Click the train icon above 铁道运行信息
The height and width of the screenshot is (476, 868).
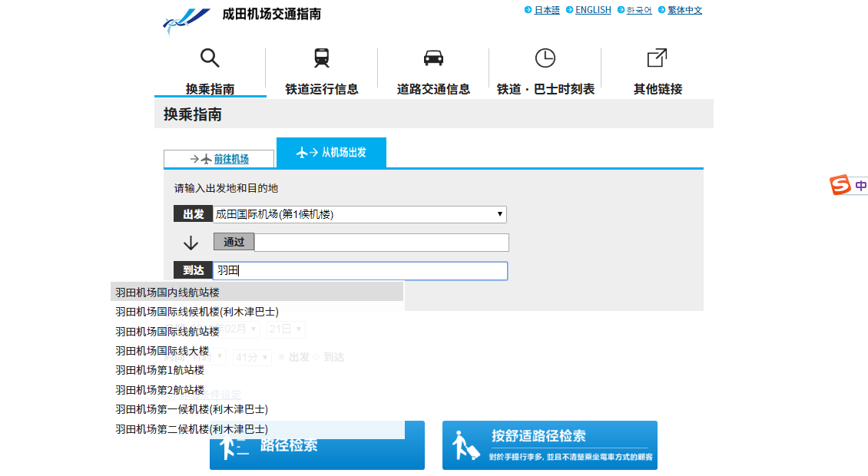[x=321, y=58]
